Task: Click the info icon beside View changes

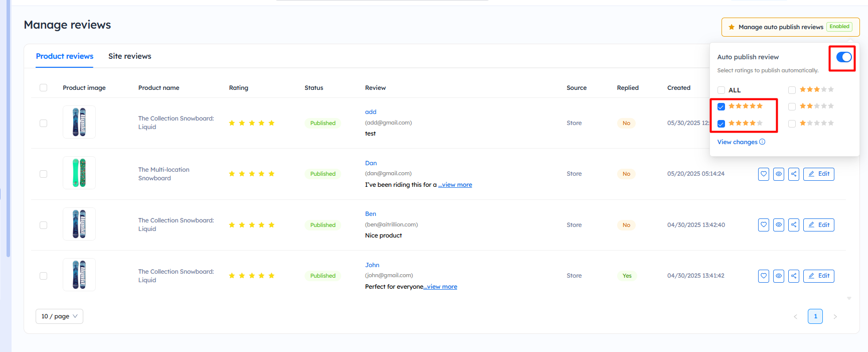Action: [762, 142]
